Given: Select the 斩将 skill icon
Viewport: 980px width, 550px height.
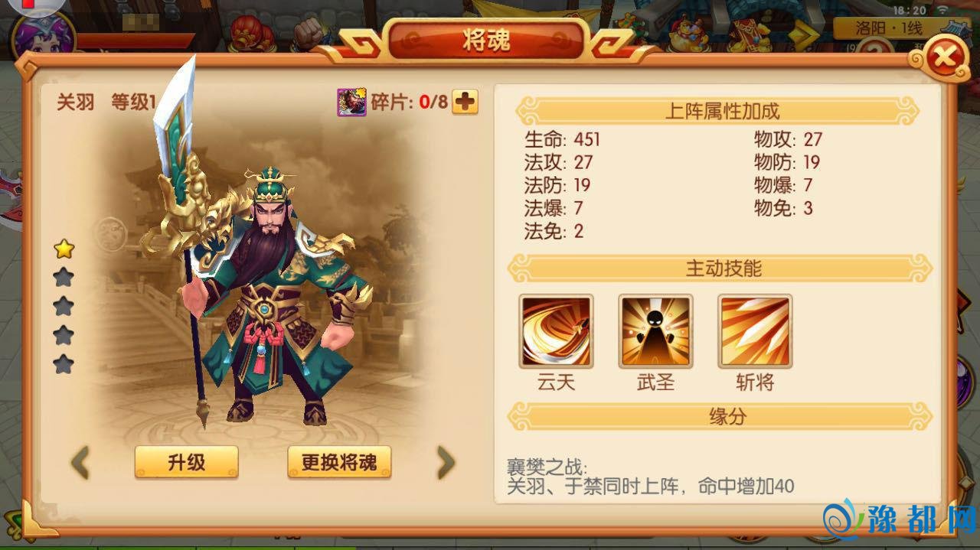Looking at the screenshot, I should pyautogui.click(x=755, y=331).
